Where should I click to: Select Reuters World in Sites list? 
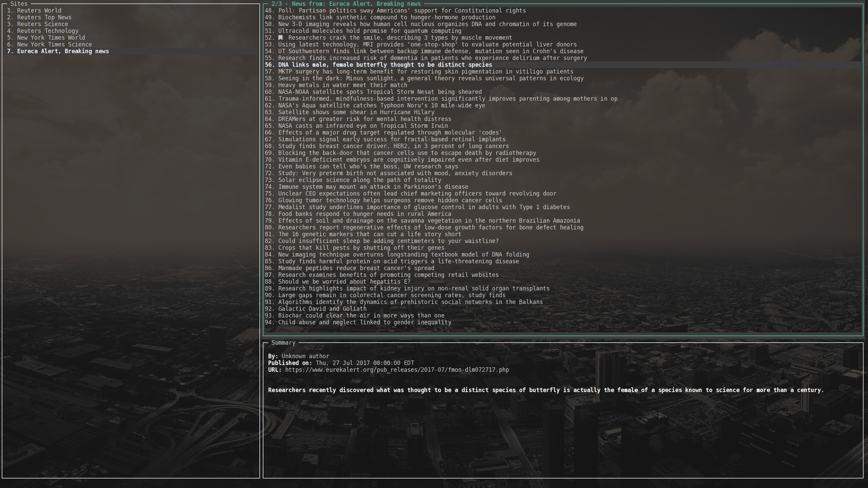point(39,11)
